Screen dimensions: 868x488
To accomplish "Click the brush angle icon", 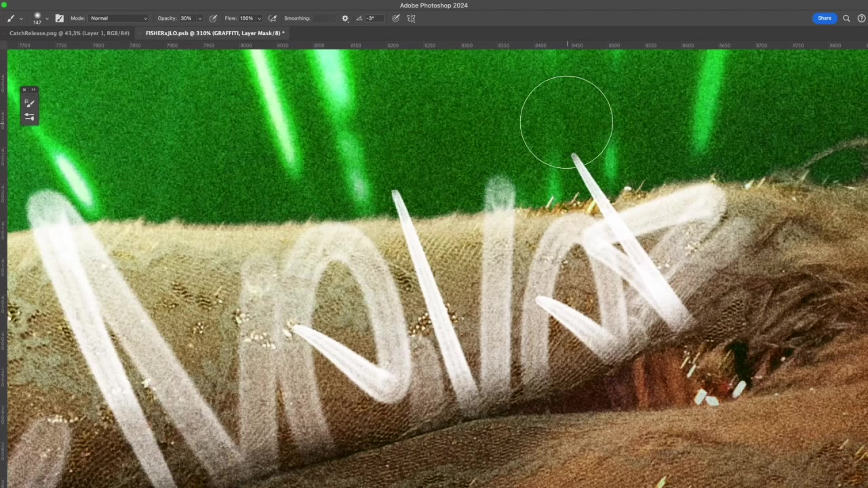I will tap(359, 18).
